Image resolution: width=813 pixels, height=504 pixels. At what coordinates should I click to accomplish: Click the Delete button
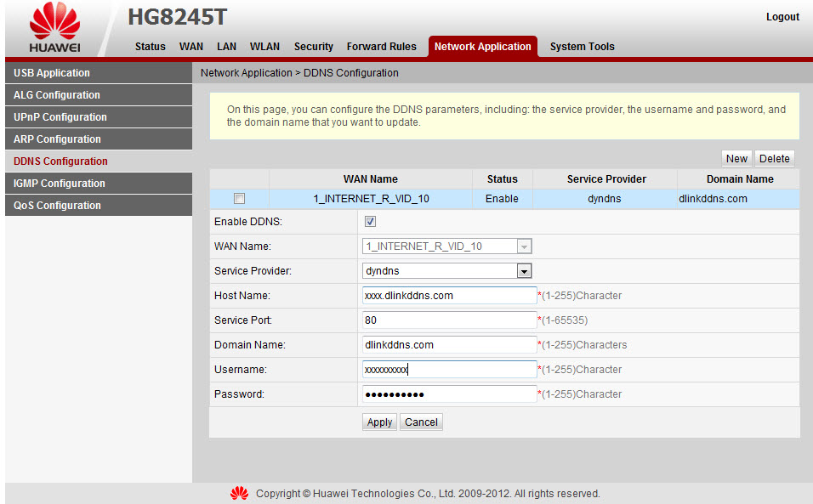[x=774, y=158]
